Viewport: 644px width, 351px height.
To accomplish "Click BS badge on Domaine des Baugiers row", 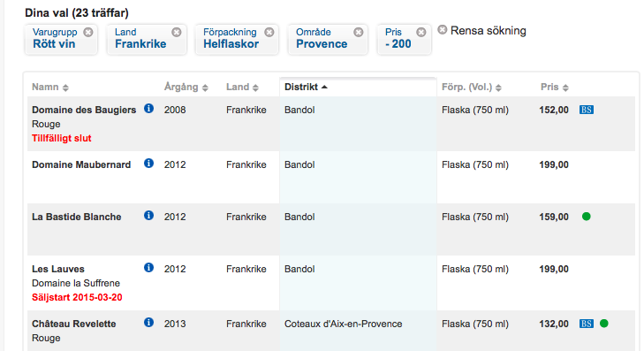I will pyautogui.click(x=587, y=110).
